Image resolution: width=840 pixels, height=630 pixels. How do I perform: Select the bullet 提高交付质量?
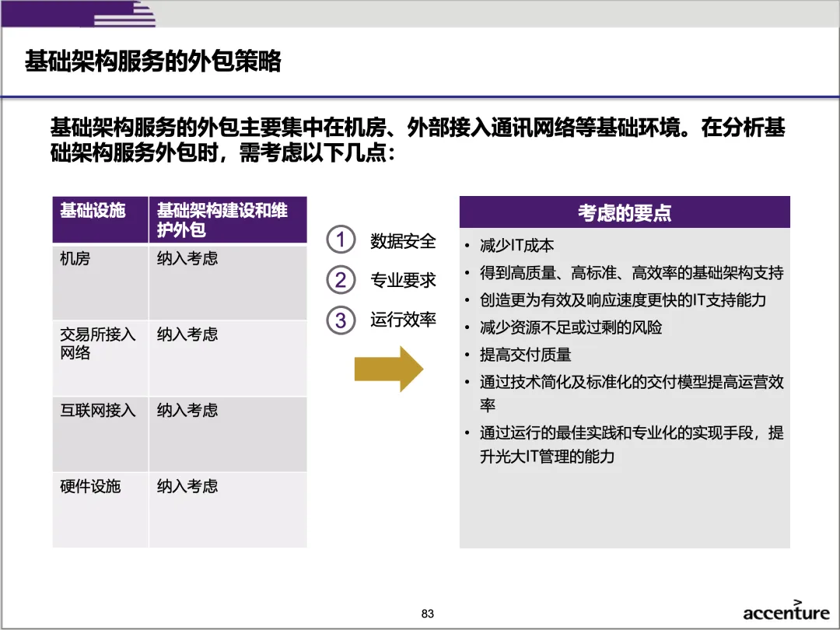525,355
